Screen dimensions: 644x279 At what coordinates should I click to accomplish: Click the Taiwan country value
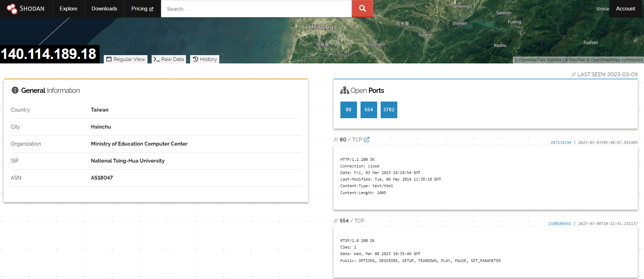[x=100, y=110]
